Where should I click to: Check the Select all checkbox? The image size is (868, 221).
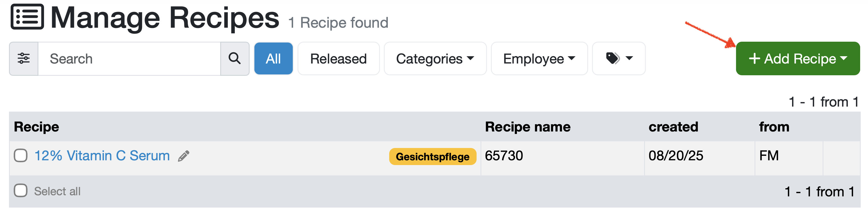click(20, 191)
